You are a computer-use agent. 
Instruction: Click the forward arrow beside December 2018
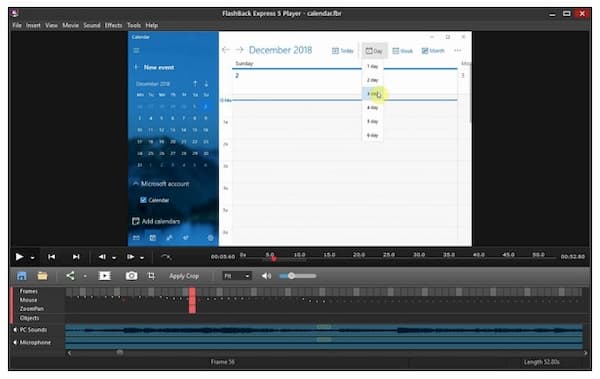240,50
